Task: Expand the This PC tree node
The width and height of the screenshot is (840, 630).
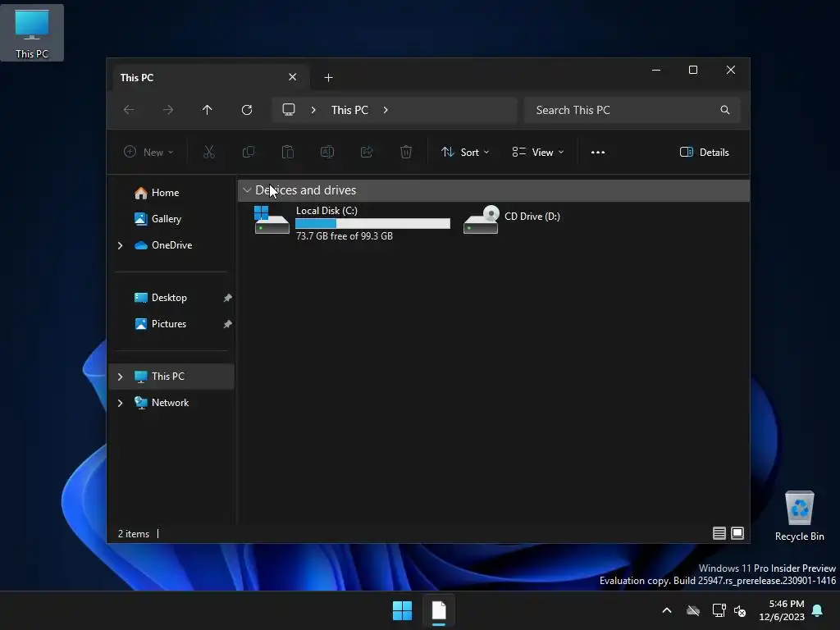Action: coord(120,377)
